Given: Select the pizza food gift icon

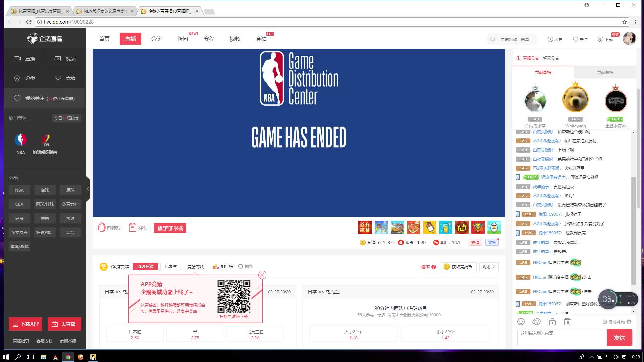Looking at the screenshot, I should tap(413, 227).
